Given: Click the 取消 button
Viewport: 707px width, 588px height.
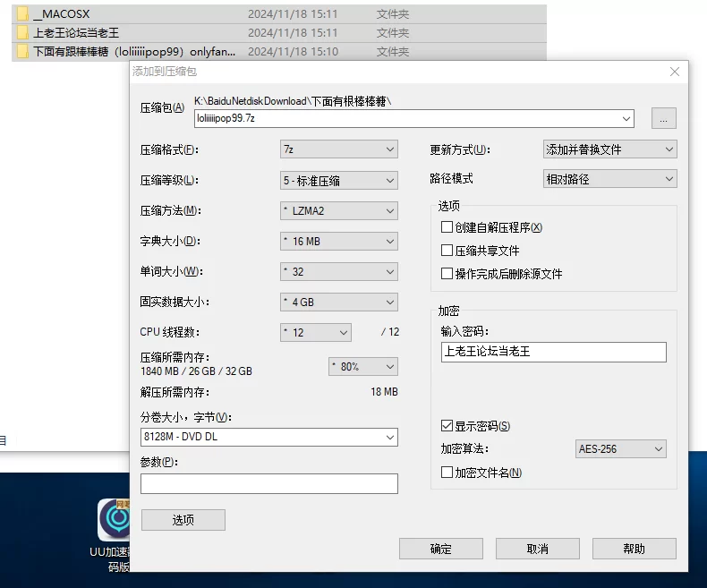Looking at the screenshot, I should tap(538, 549).
